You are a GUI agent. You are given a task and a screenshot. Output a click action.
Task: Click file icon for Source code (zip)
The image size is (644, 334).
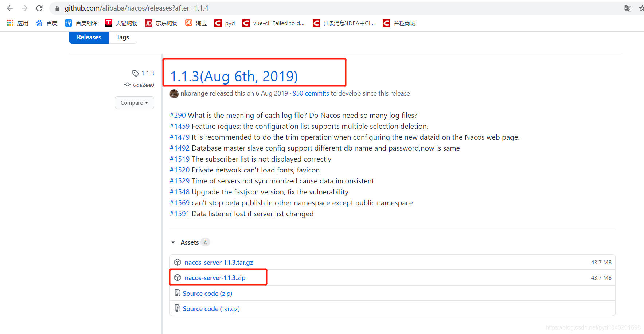[177, 293]
